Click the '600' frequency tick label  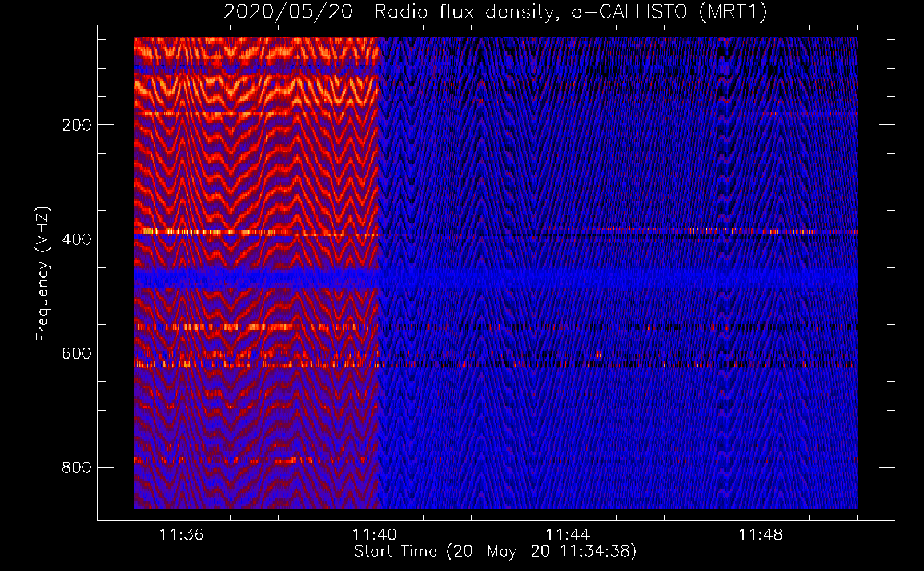pyautogui.click(x=77, y=353)
